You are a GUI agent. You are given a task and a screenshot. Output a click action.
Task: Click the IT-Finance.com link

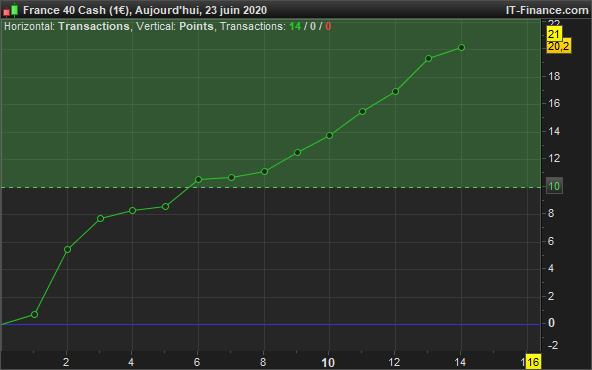[547, 10]
